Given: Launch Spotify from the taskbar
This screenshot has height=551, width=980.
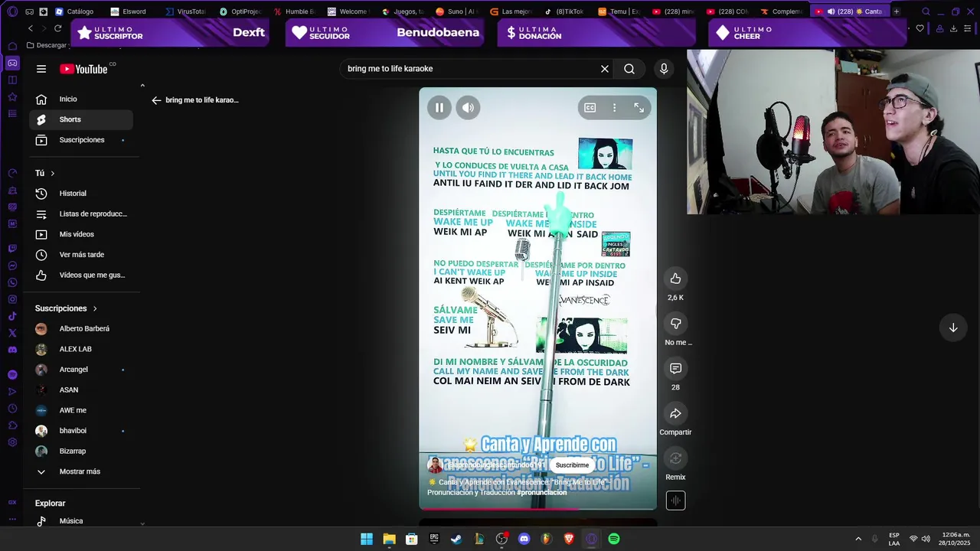Looking at the screenshot, I should click(x=614, y=539).
